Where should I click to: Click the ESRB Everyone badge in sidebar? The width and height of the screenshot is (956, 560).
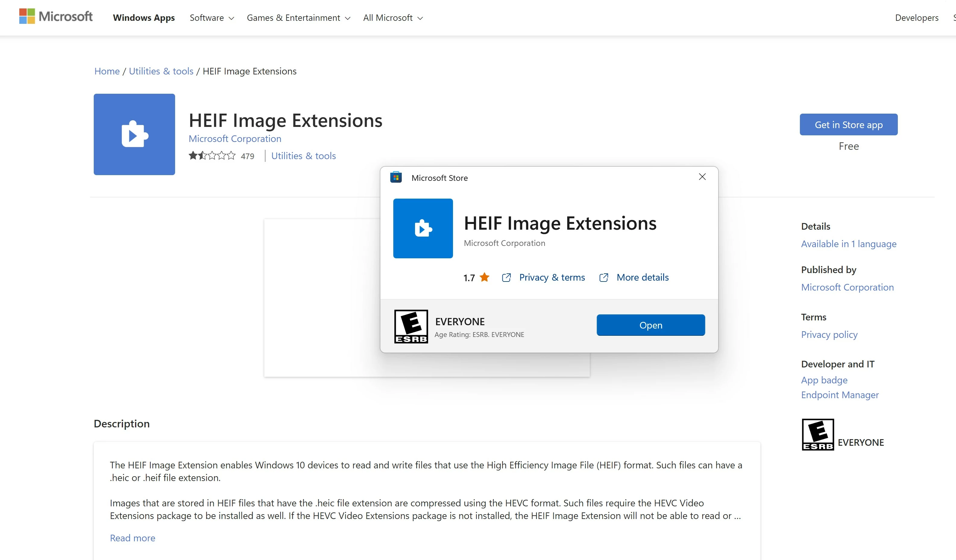(818, 434)
